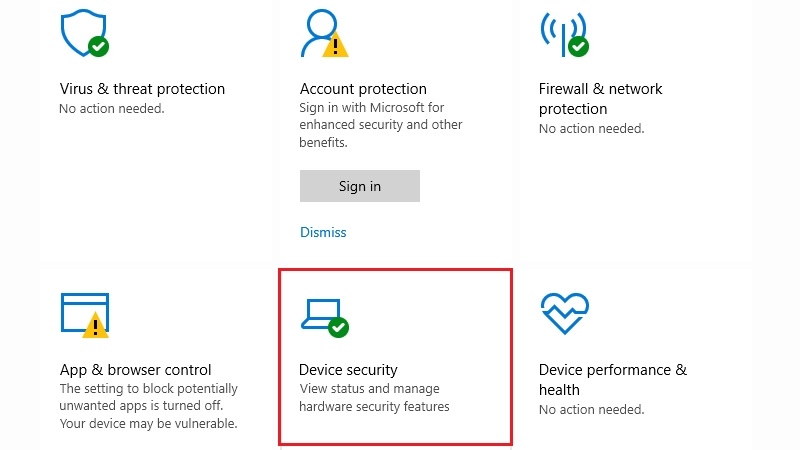Click the unwanted apps turned off warning text
Image resolution: width=800 pixels, height=450 pixels.
coord(148,406)
